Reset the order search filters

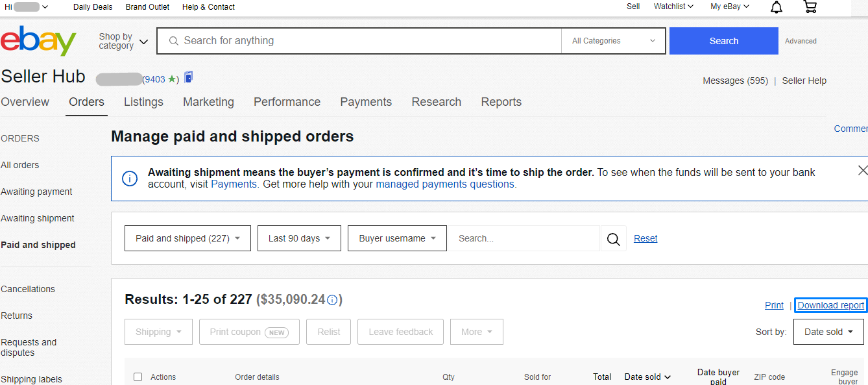(645, 238)
